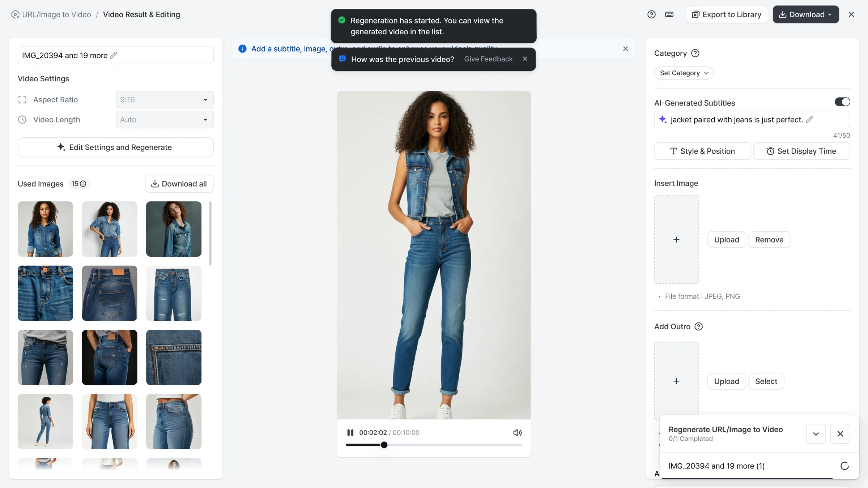Click the plus in Add Outro box
868x488 pixels.
tap(676, 381)
